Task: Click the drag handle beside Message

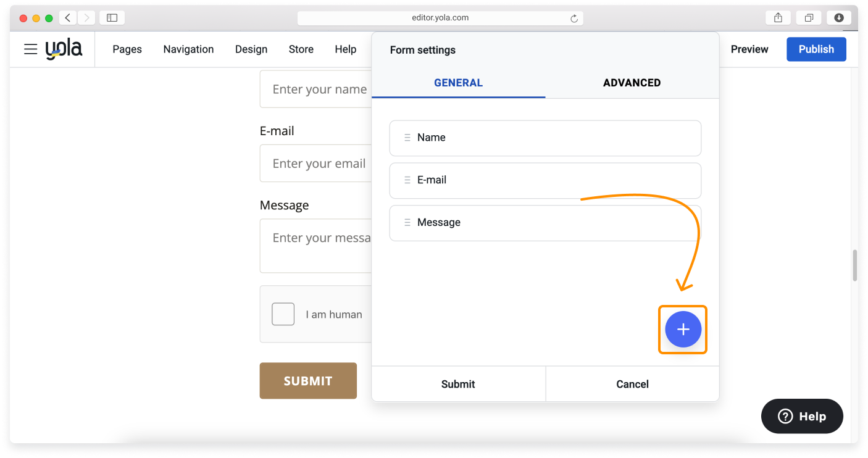Action: pyautogui.click(x=407, y=223)
